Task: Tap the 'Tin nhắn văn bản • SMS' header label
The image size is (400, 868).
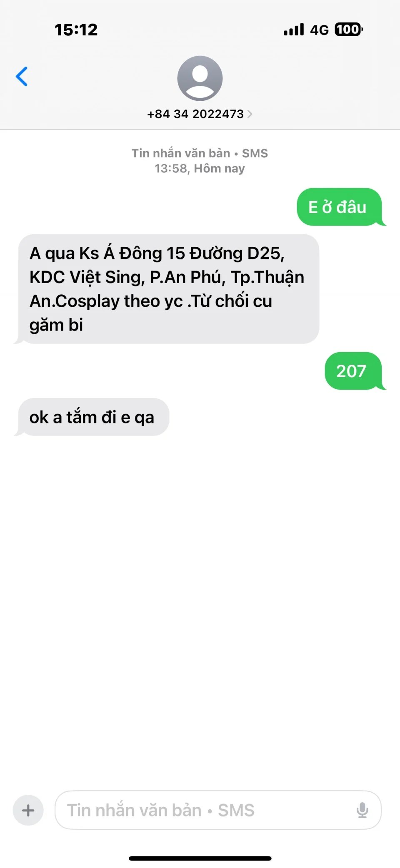Action: click(x=200, y=153)
